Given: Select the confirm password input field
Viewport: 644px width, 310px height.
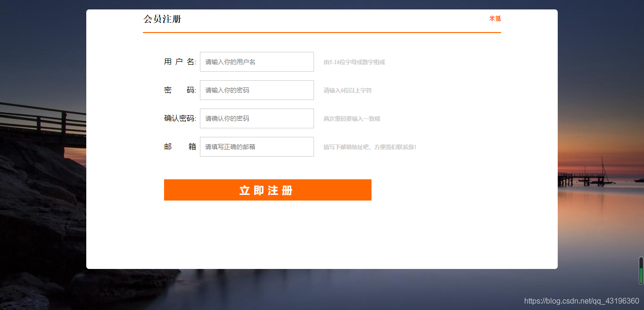Looking at the screenshot, I should 257,118.
